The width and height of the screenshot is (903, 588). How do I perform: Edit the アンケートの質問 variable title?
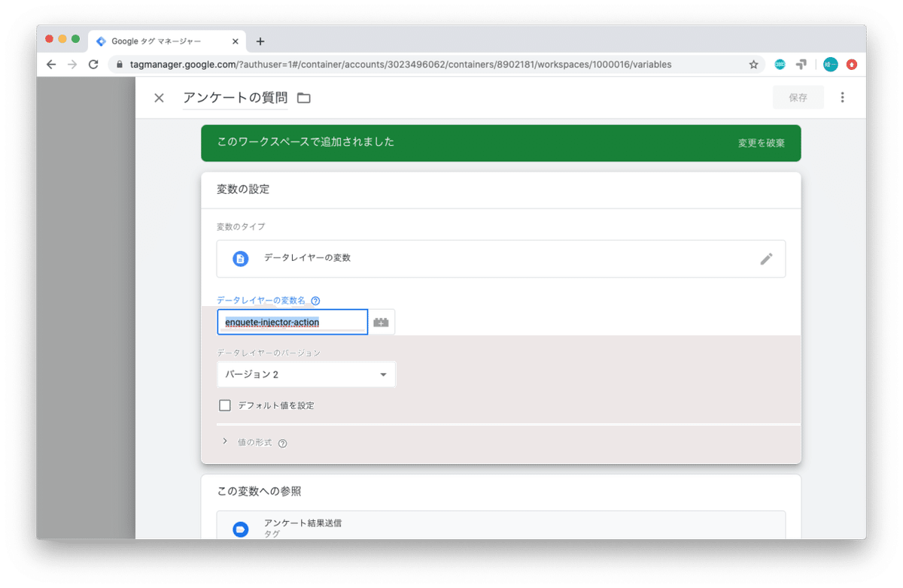(235, 98)
